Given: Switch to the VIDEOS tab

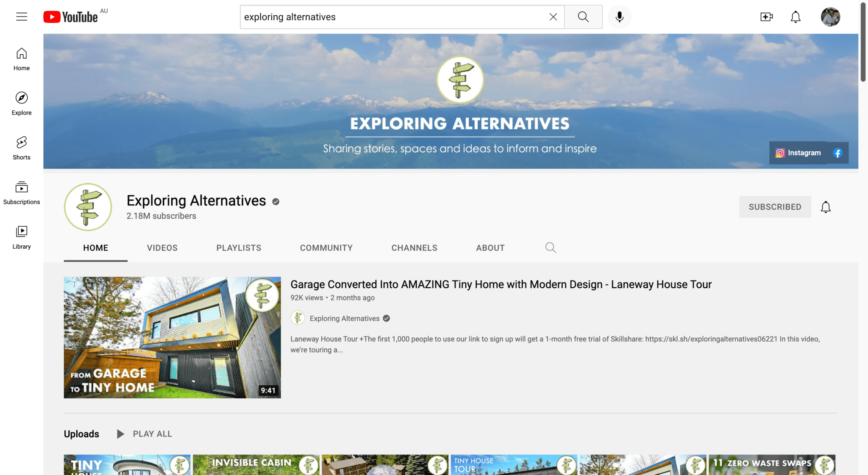Looking at the screenshot, I should pos(162,248).
